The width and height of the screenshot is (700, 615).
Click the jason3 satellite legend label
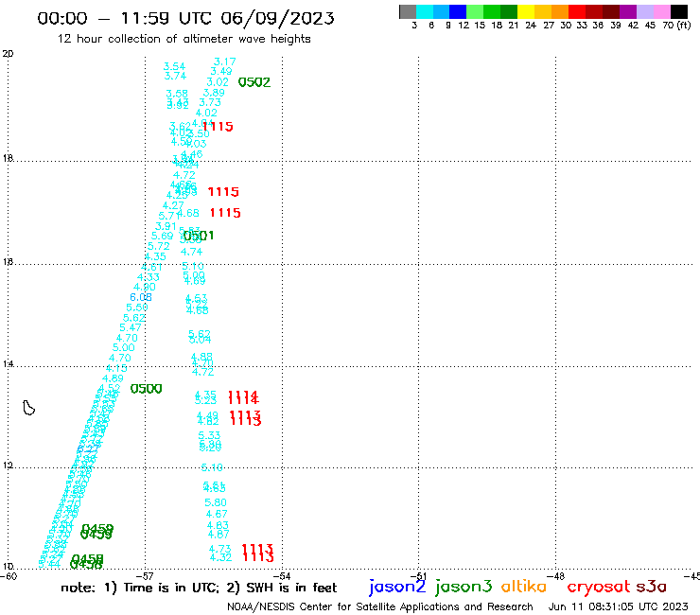coord(464,587)
